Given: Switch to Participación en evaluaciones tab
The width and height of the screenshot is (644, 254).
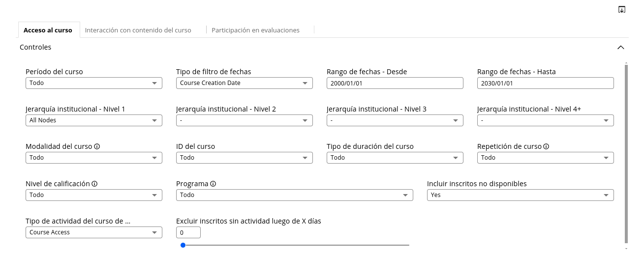Looking at the screenshot, I should [x=255, y=30].
